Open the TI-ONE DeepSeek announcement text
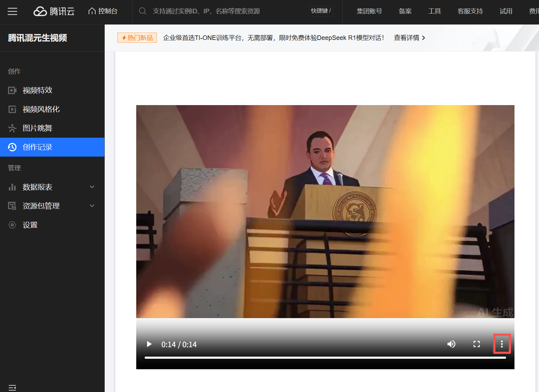 274,38
